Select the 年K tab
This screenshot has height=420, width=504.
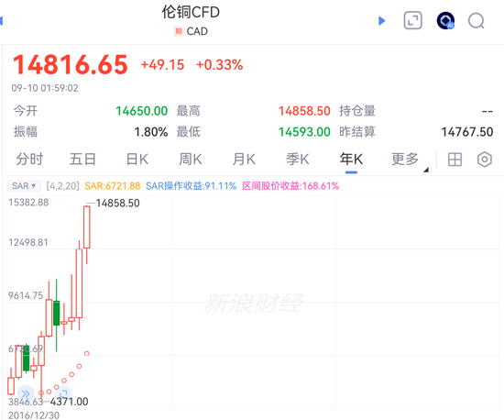click(351, 160)
